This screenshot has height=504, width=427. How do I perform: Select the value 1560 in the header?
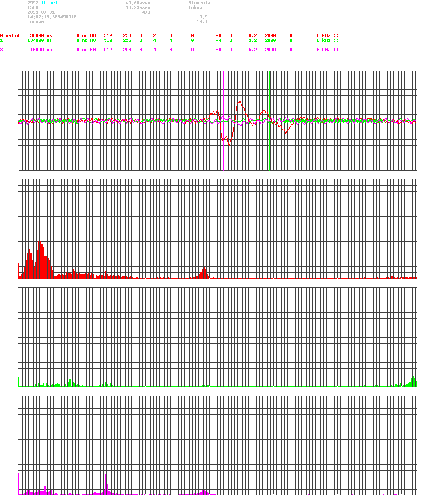tap(33, 7)
